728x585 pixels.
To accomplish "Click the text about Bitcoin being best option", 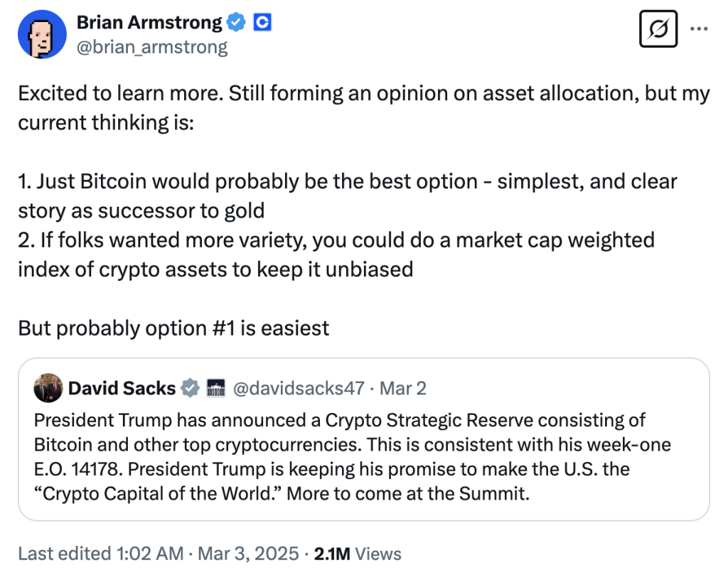I will coord(347,195).
